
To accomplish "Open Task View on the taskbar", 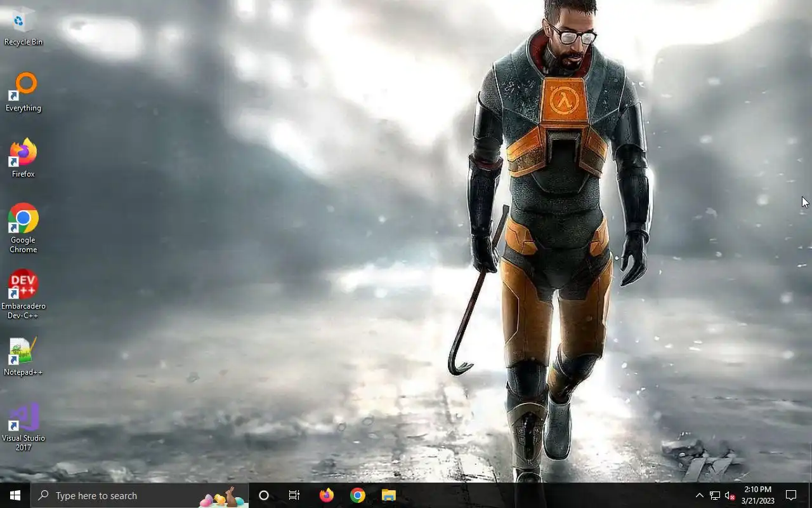I will coord(294,495).
